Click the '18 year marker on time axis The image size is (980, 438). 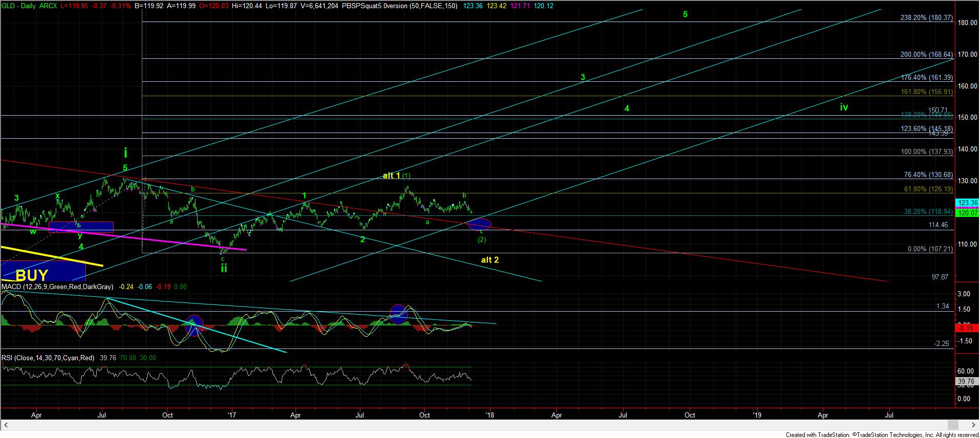tap(489, 415)
